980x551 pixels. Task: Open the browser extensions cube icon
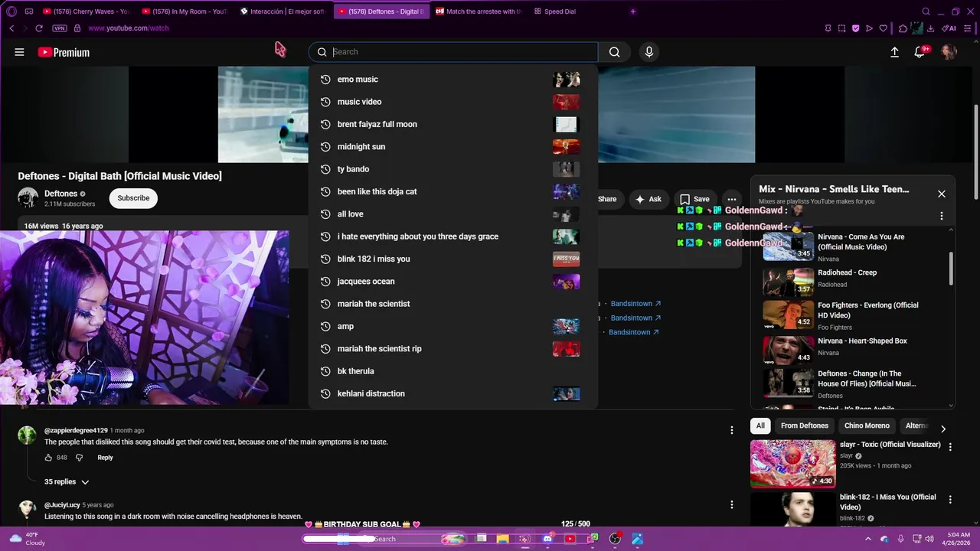(x=903, y=28)
